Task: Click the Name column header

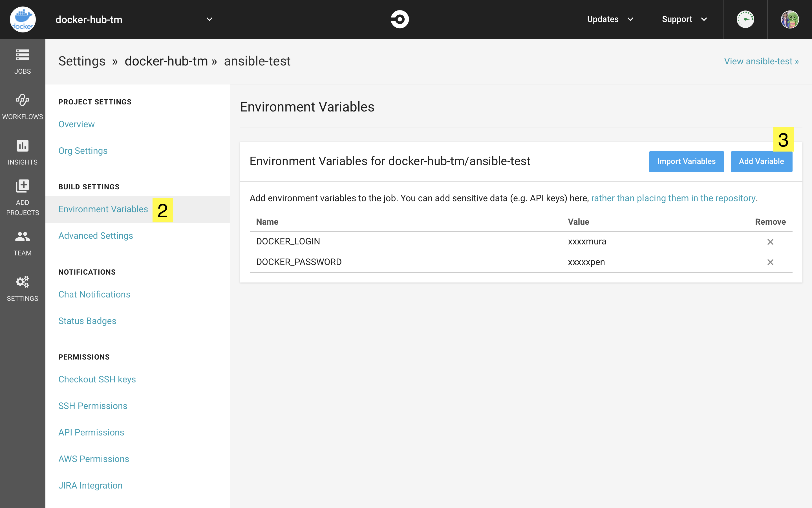Action: (267, 222)
